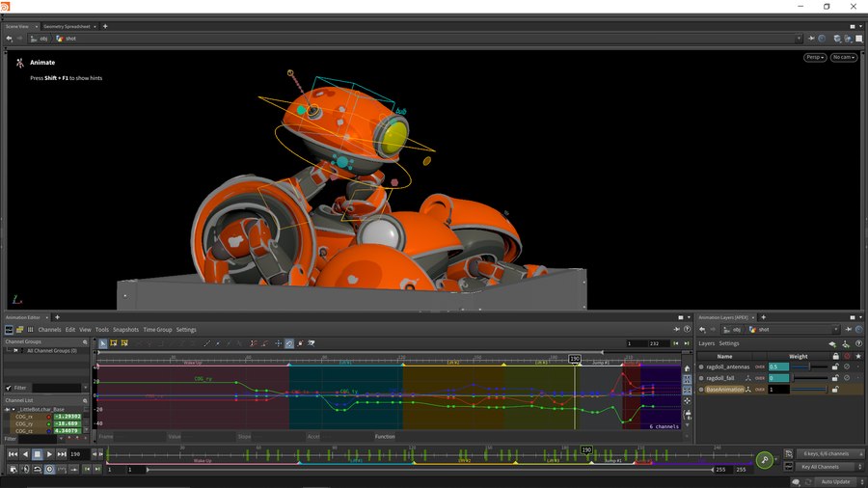Select the box select tool in Animation Editor

(114, 343)
